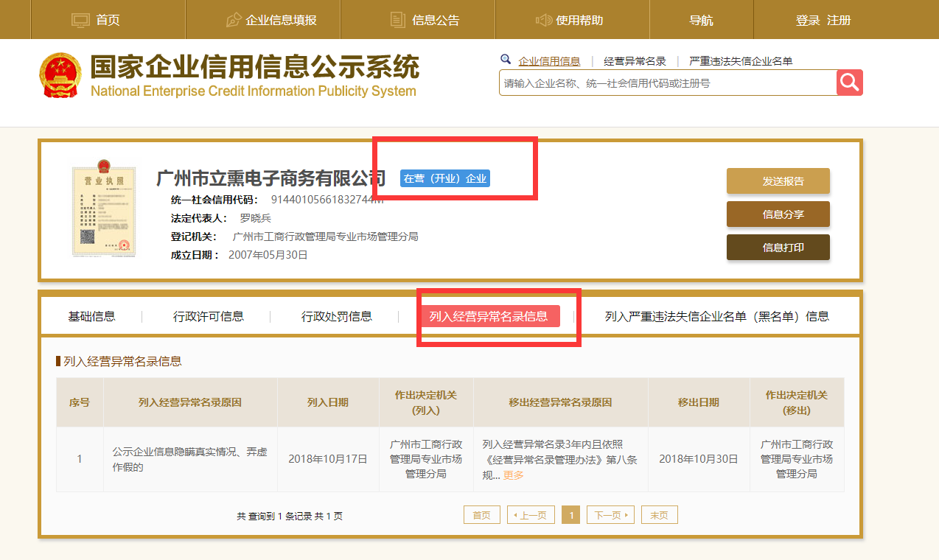Go to 末页 in the pagination
This screenshot has height=560, width=939.
click(658, 514)
